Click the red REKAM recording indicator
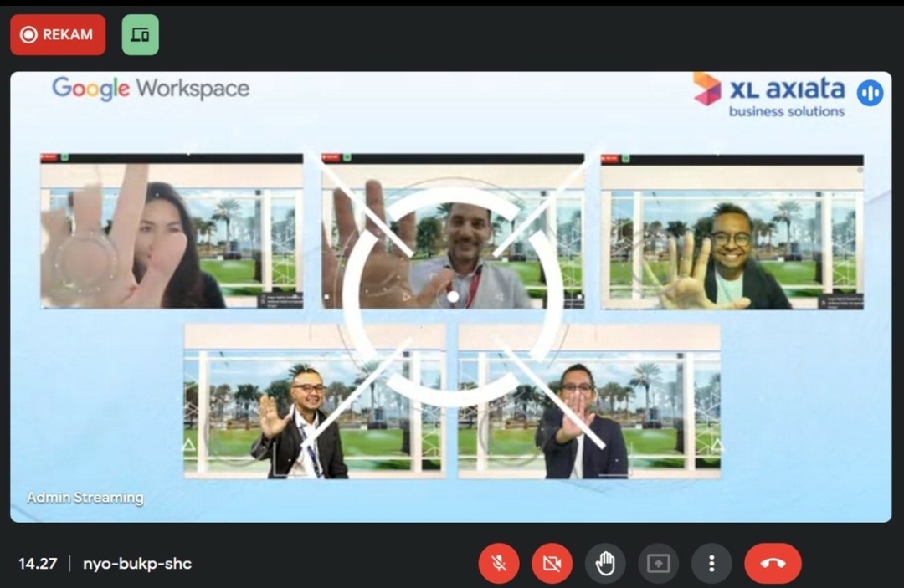The width and height of the screenshot is (904, 588). click(x=58, y=35)
